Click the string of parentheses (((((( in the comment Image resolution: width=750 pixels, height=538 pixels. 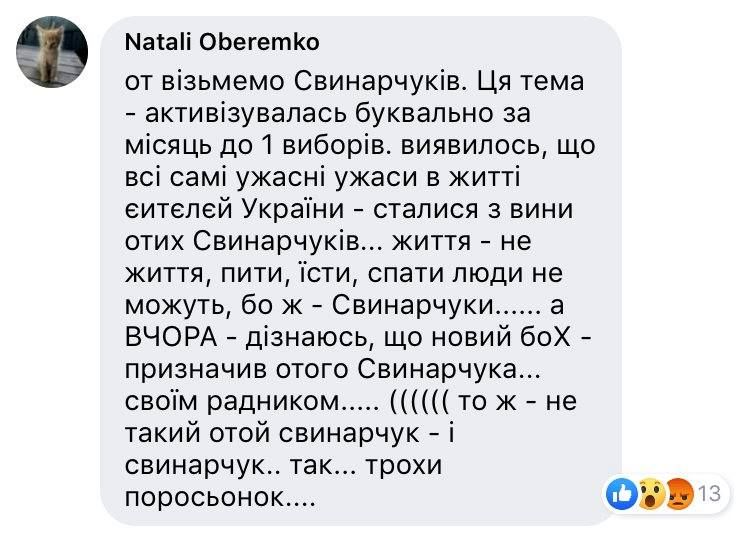tap(419, 402)
